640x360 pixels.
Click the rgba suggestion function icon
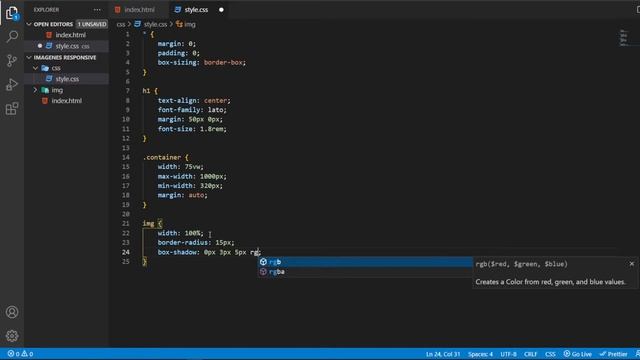point(263,272)
